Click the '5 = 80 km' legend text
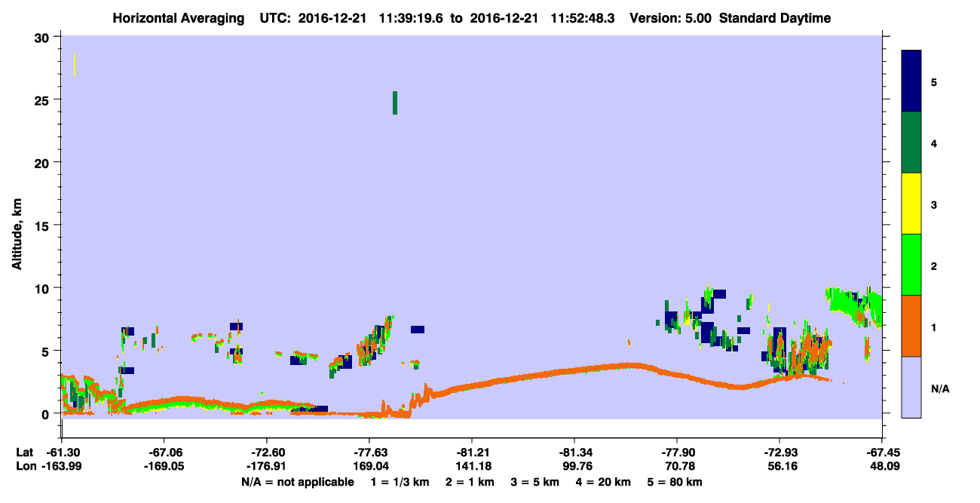This screenshot has height=503, width=980. 675,482
